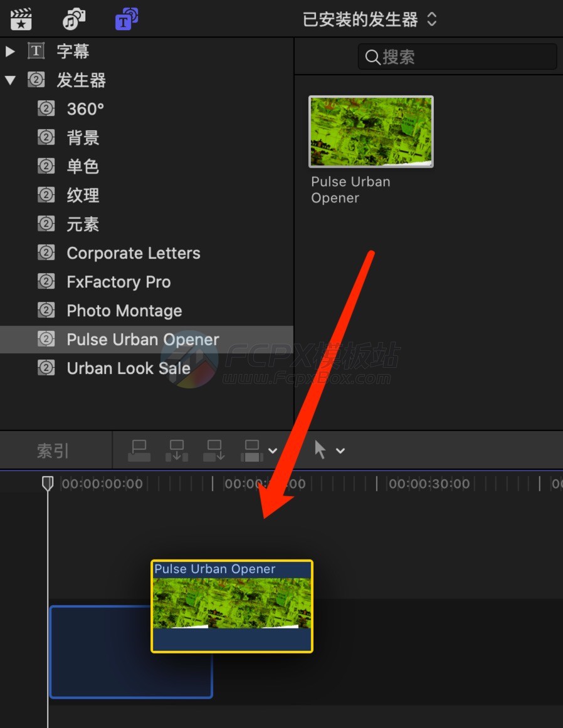This screenshot has width=563, height=728.
Task: Click the append clip edit icon
Action: click(214, 451)
